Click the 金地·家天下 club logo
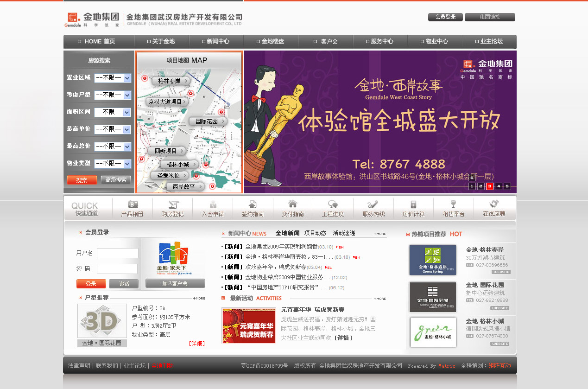Viewport: 588px width, 389px height. pyautogui.click(x=173, y=259)
